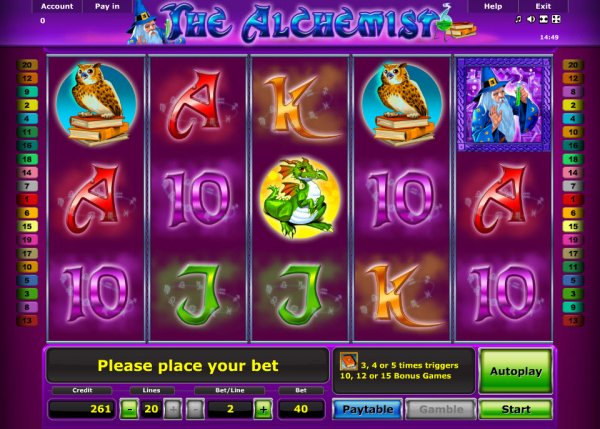Viewport: 600px width, 429px height.
Task: Start the spin with Start button
Action: (x=515, y=409)
